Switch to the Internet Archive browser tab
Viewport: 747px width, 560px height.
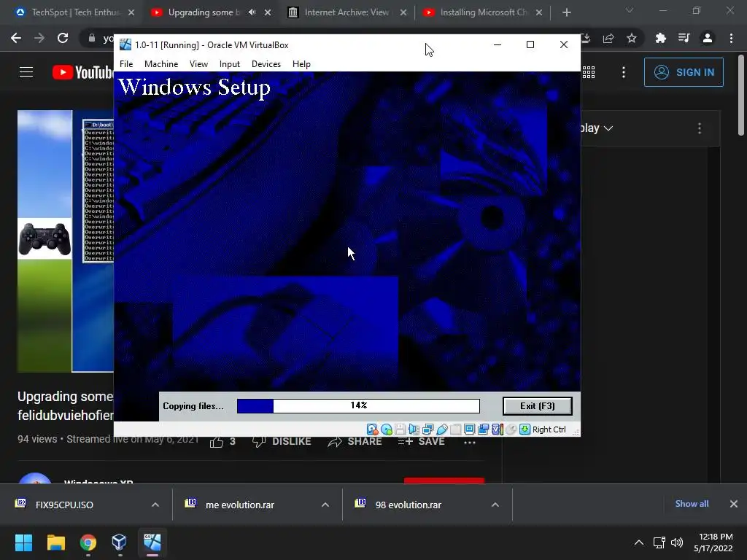347,12
